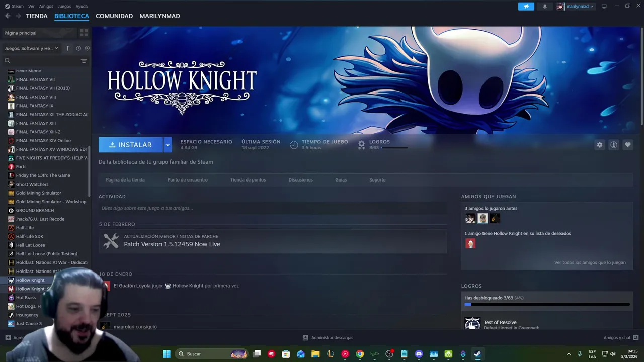Go forward with the right arrow
644x362 pixels.
tap(18, 16)
